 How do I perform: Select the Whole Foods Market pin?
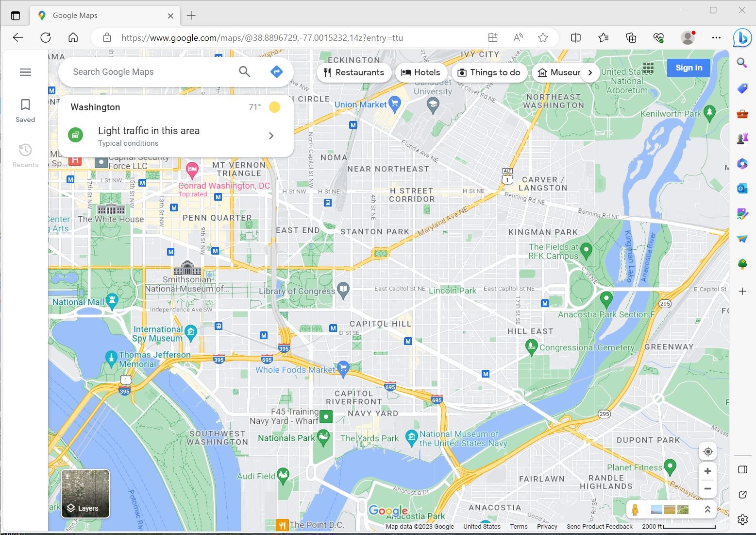[343, 369]
